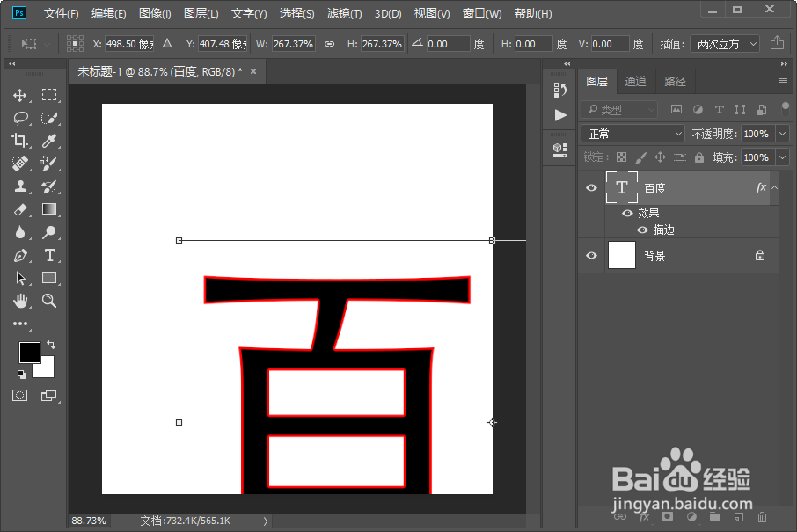Swap foreground and background colors
This screenshot has height=532, width=797.
(51, 345)
